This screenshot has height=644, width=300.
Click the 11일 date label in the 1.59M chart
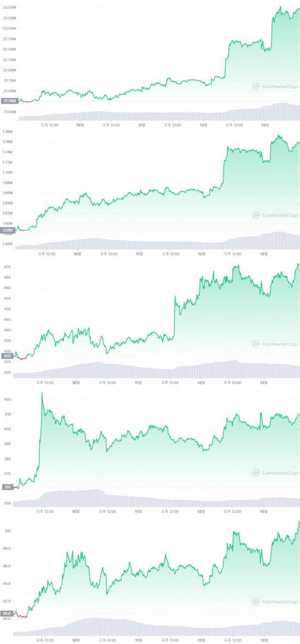point(140,254)
